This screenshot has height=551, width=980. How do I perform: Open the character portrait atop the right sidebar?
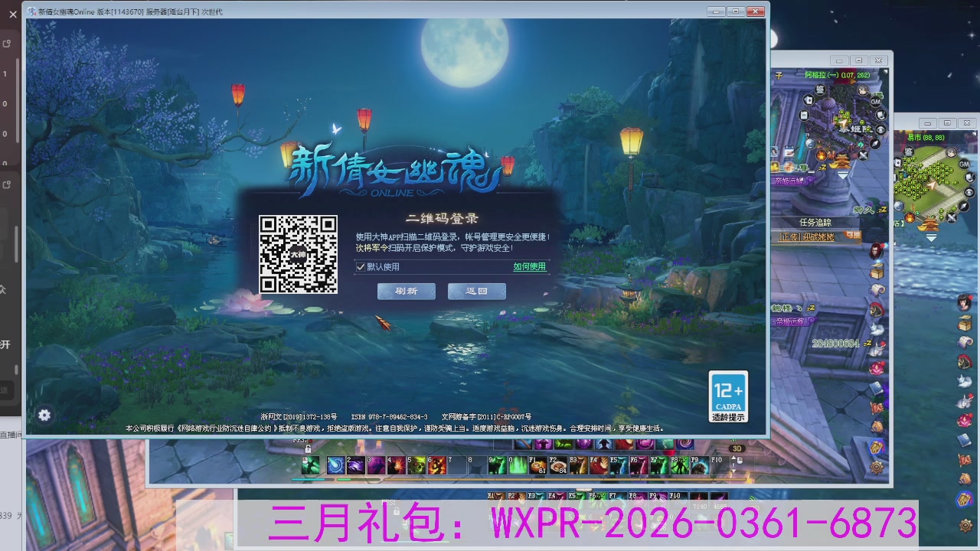tap(965, 302)
